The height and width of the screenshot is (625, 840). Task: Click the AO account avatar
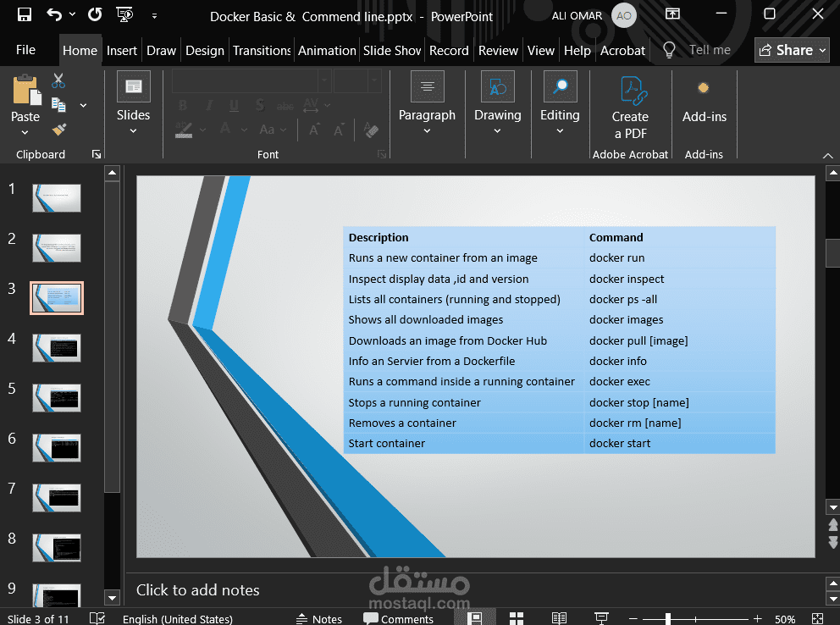point(623,15)
